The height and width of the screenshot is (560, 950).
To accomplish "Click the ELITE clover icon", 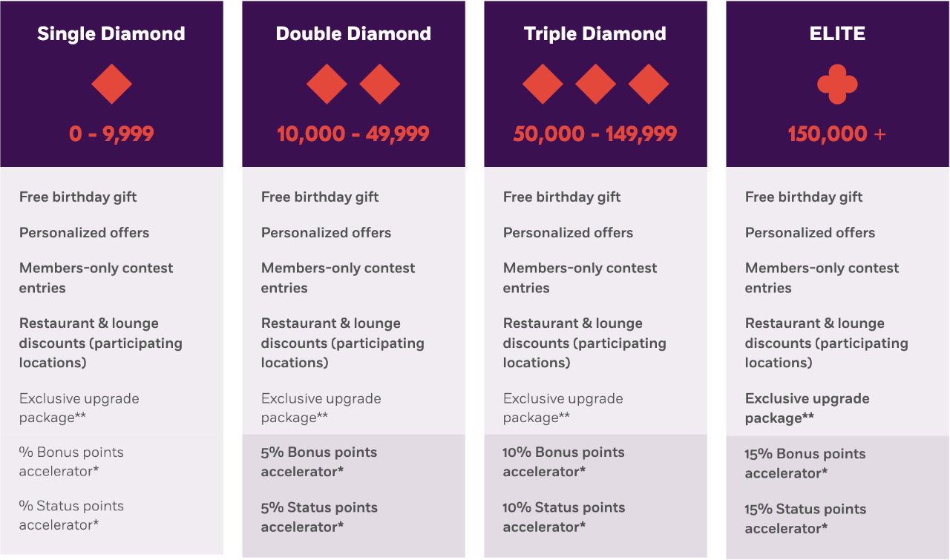I will tap(837, 83).
